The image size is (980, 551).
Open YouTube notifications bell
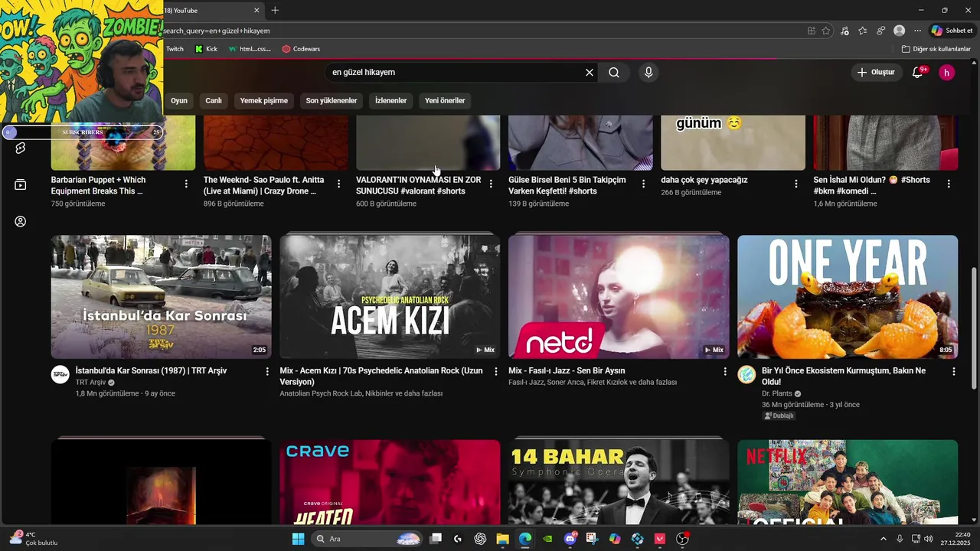coord(918,72)
